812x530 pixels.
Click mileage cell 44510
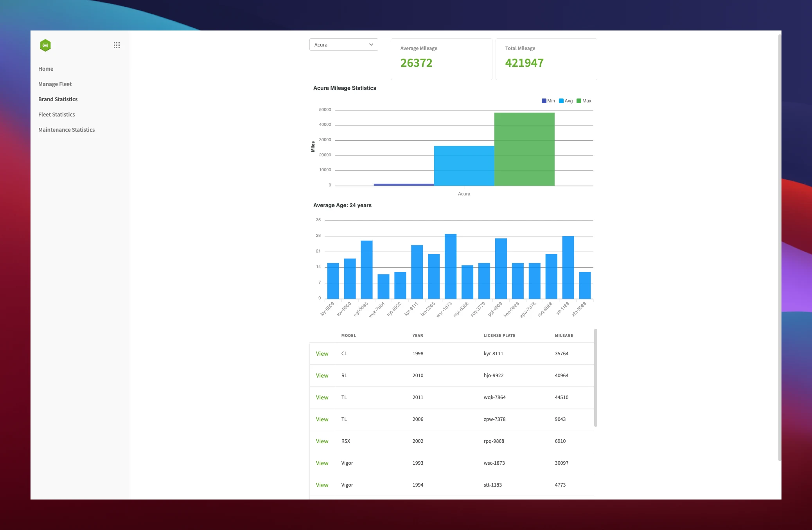pos(561,397)
